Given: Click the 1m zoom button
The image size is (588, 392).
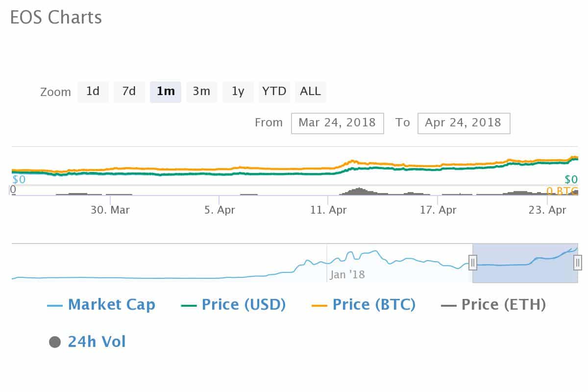Looking at the screenshot, I should coord(166,92).
